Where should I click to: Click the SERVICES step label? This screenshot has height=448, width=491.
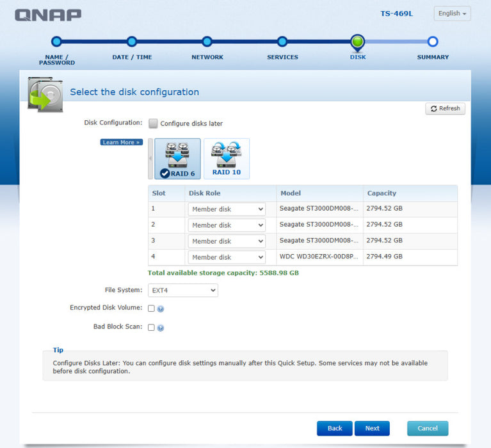(282, 57)
